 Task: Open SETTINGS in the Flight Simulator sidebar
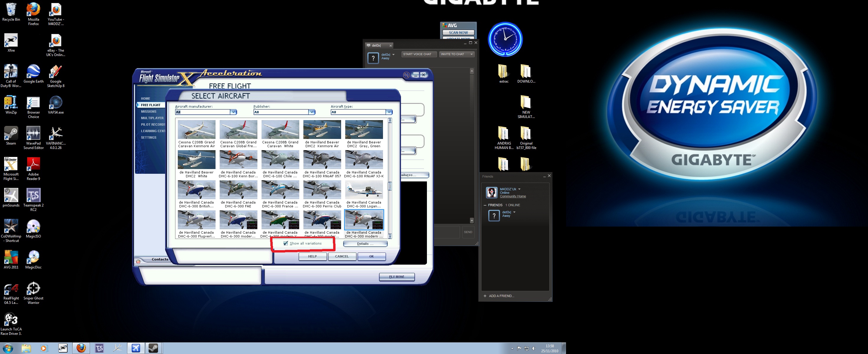148,137
